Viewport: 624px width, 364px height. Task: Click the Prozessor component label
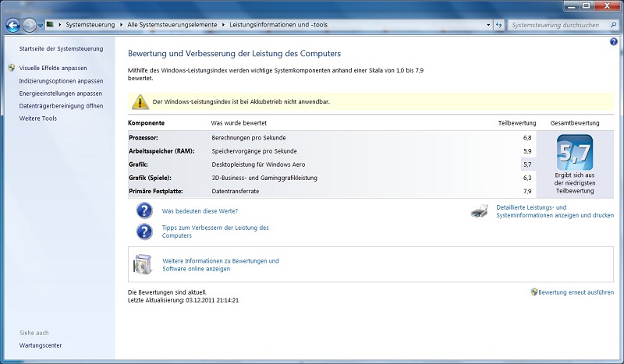144,138
